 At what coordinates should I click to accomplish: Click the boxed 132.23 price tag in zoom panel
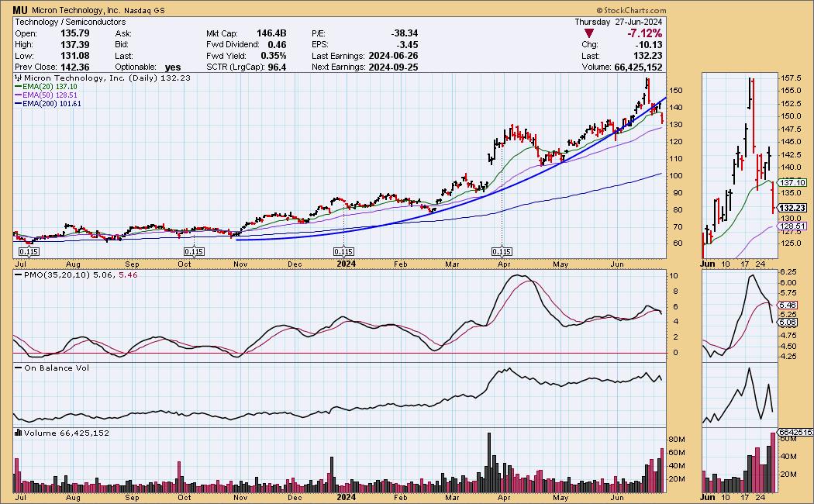pyautogui.click(x=792, y=208)
